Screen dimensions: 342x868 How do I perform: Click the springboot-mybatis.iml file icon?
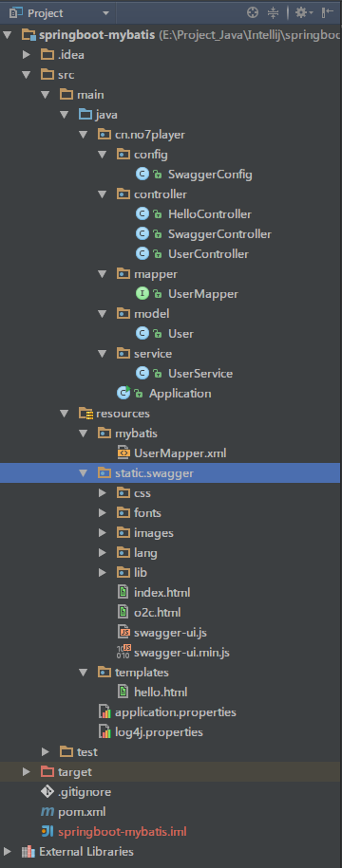point(47,831)
